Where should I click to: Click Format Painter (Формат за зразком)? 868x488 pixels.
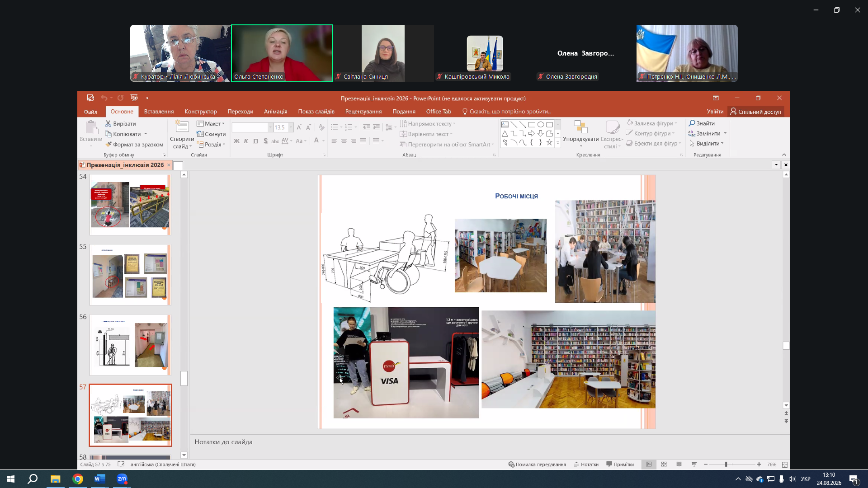(134, 145)
